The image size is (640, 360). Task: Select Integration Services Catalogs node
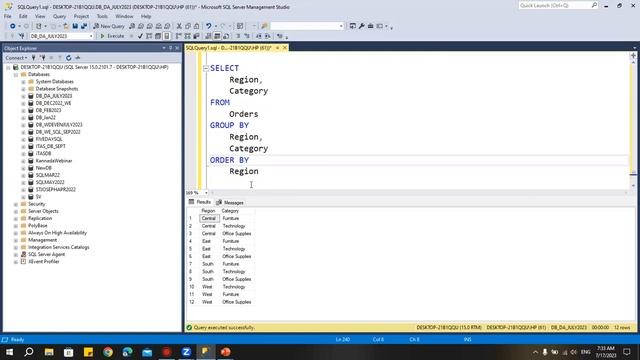58,247
